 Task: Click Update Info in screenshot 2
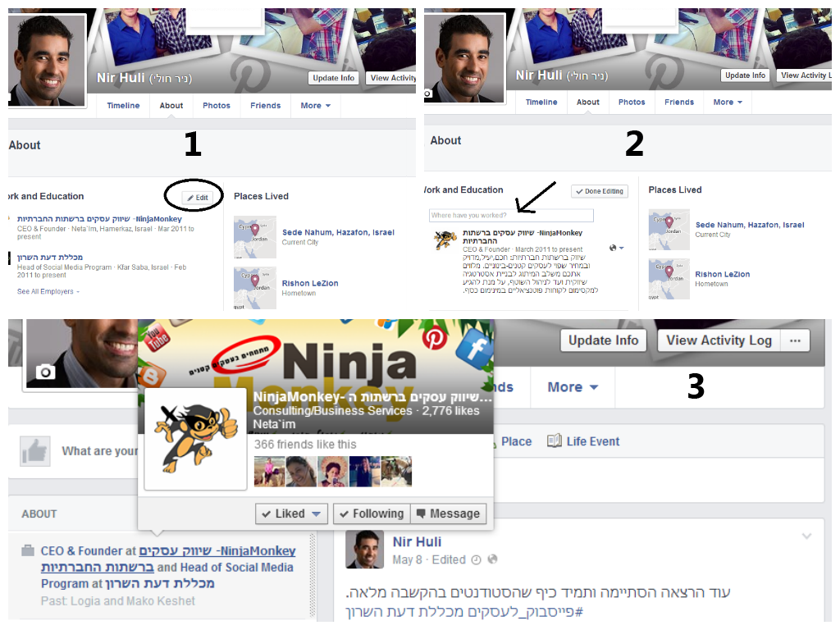[745, 75]
